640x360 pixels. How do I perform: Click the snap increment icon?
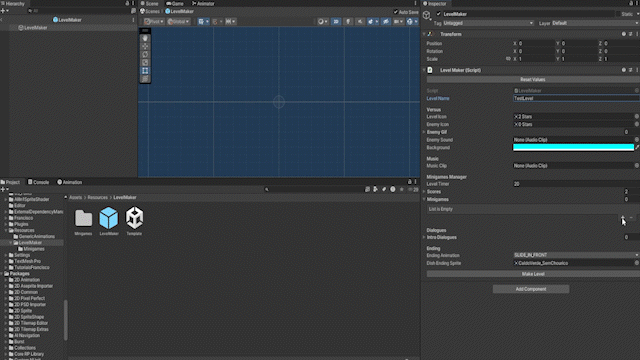(230, 22)
